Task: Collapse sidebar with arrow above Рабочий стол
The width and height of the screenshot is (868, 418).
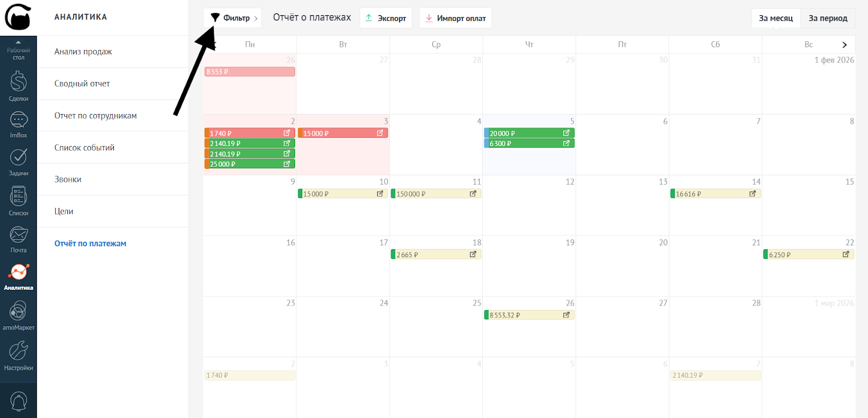Action: pos(18,42)
